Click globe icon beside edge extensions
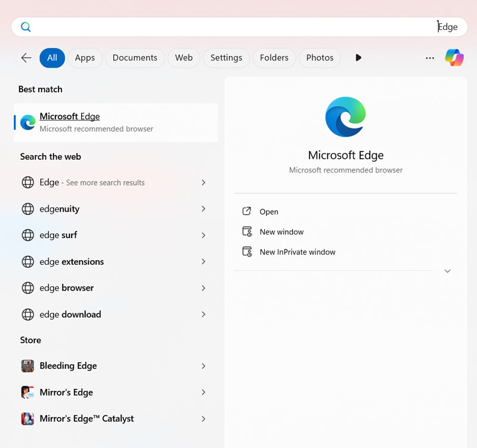This screenshot has height=448, width=477. (x=27, y=261)
